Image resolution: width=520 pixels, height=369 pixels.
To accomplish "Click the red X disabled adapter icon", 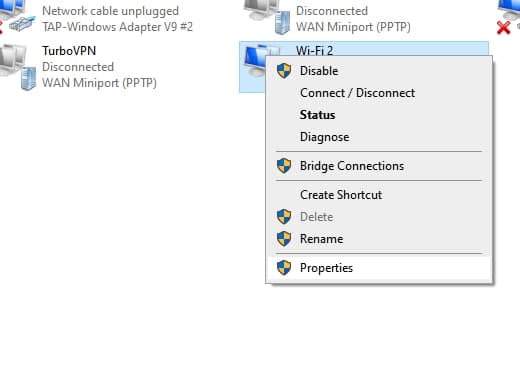I will (503, 28).
